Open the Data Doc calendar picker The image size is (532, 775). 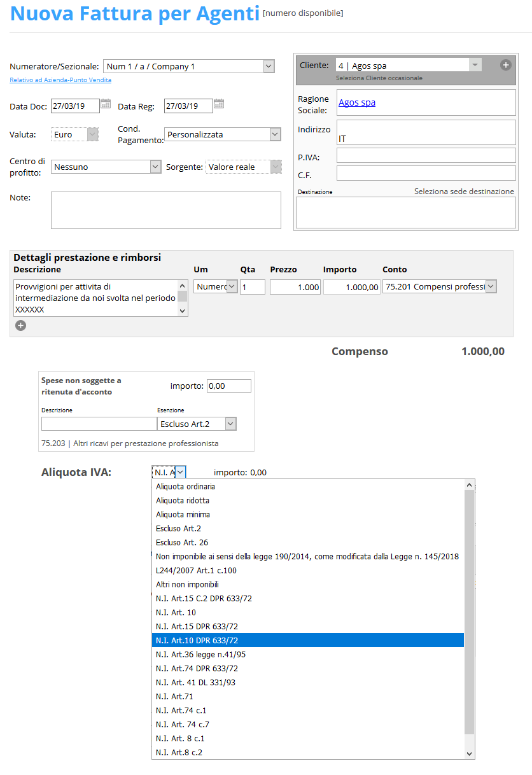pos(106,104)
